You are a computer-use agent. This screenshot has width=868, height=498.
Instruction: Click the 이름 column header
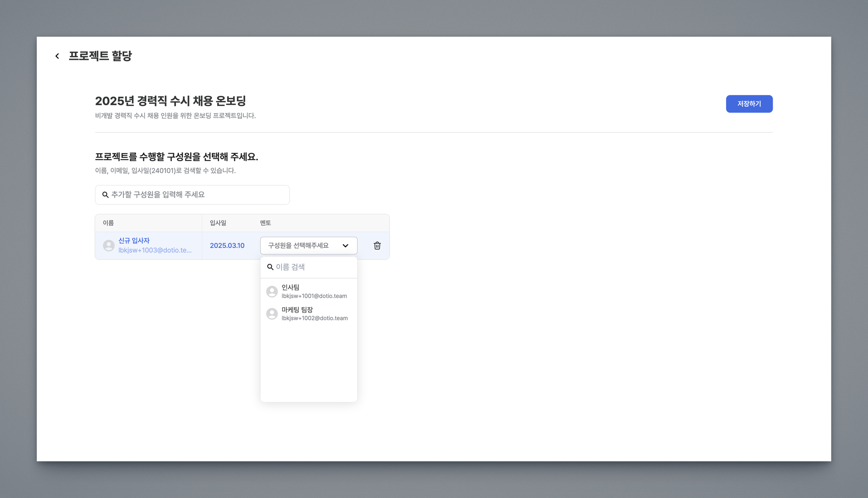pyautogui.click(x=108, y=223)
